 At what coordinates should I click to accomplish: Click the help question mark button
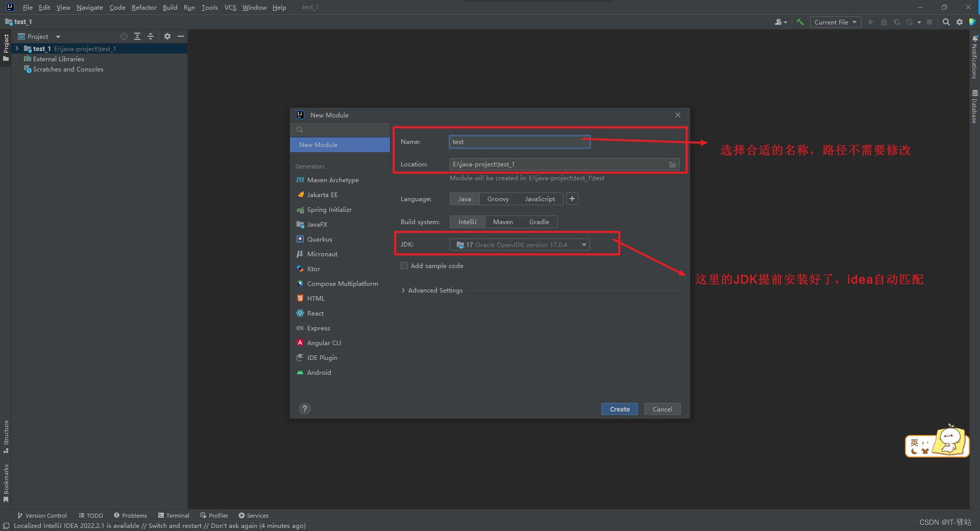point(305,408)
